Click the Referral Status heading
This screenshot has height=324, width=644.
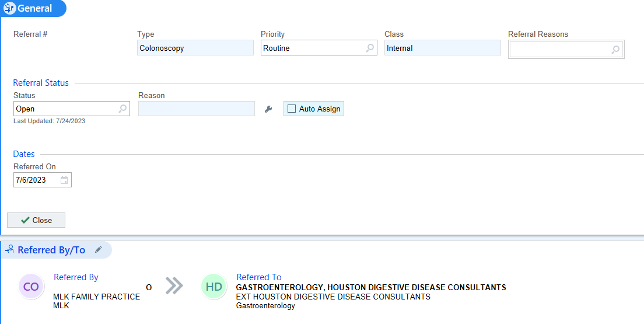tap(41, 83)
